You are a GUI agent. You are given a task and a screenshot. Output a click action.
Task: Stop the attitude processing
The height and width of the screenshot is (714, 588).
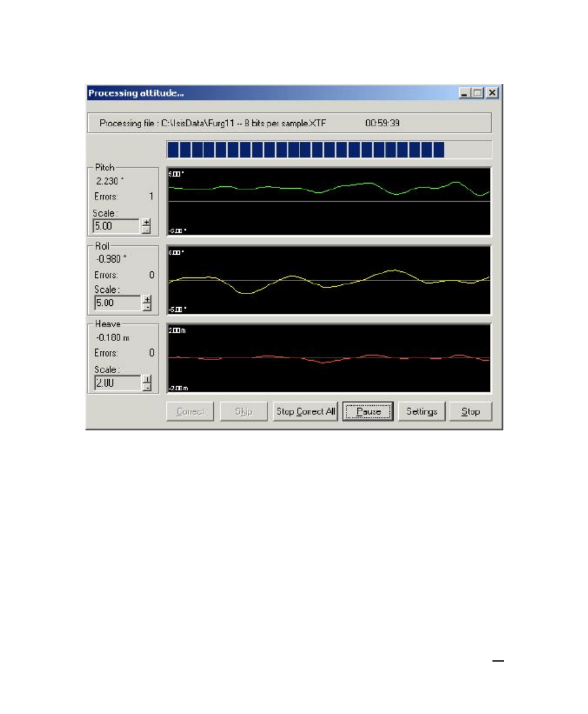470,411
